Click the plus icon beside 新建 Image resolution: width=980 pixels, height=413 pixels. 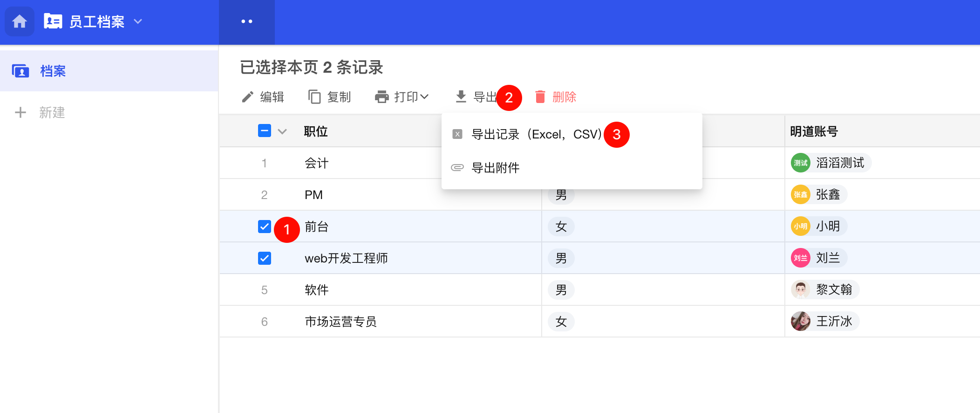(x=20, y=112)
